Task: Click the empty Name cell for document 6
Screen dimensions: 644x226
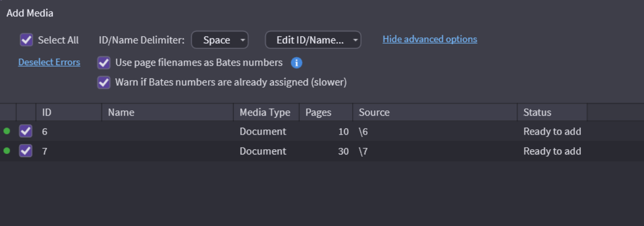Action: pyautogui.click(x=167, y=131)
